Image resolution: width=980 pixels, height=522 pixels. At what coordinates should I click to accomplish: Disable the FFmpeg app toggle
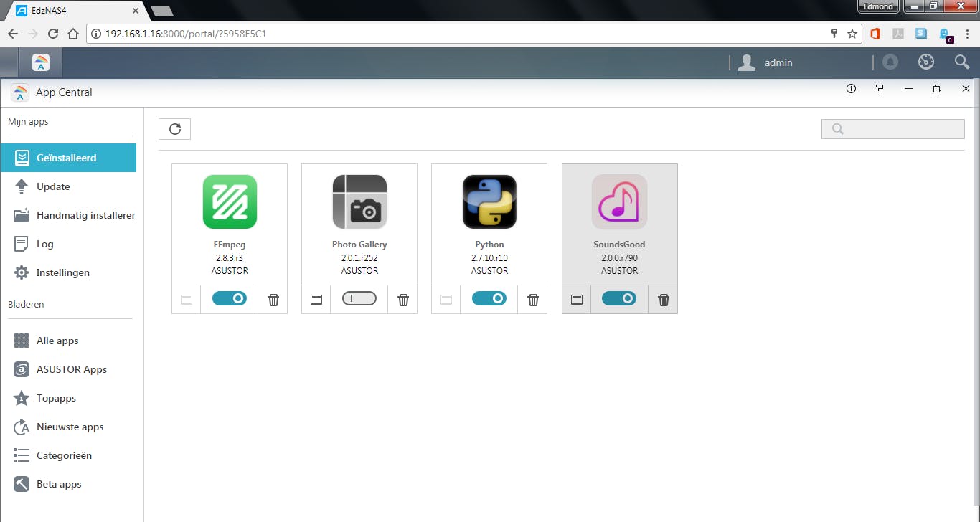(x=230, y=298)
